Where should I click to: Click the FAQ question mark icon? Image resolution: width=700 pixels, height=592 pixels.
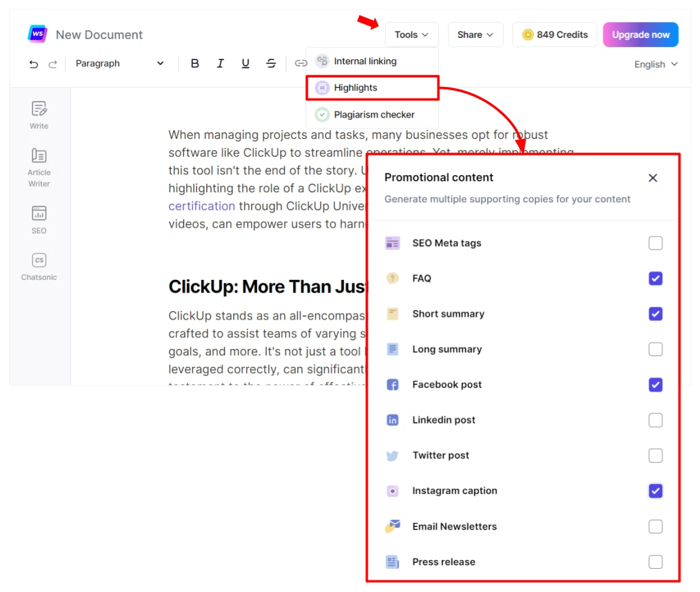pyautogui.click(x=392, y=279)
